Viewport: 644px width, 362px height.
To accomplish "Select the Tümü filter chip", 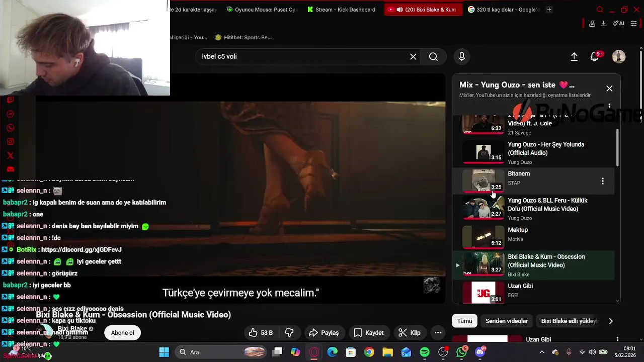I will (x=464, y=321).
